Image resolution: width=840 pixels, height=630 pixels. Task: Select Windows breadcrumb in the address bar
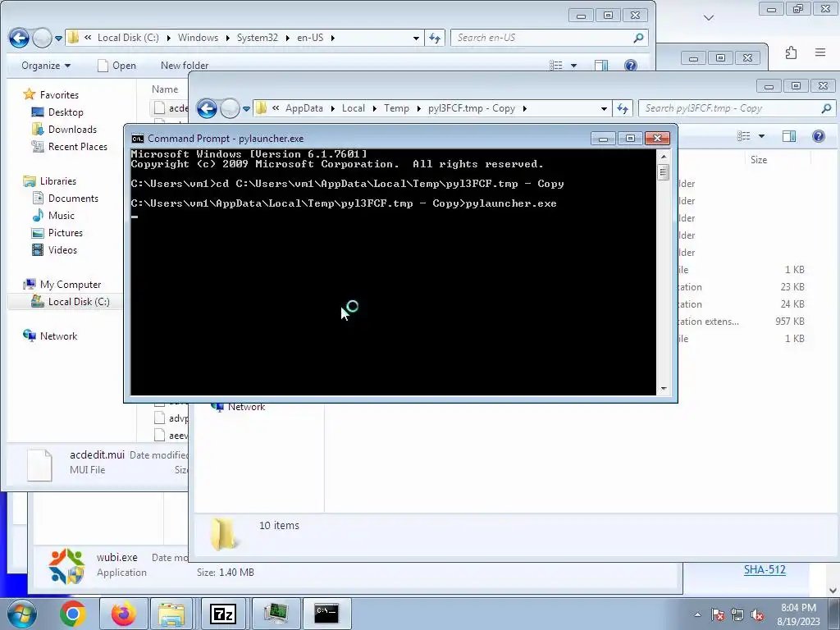(x=198, y=38)
